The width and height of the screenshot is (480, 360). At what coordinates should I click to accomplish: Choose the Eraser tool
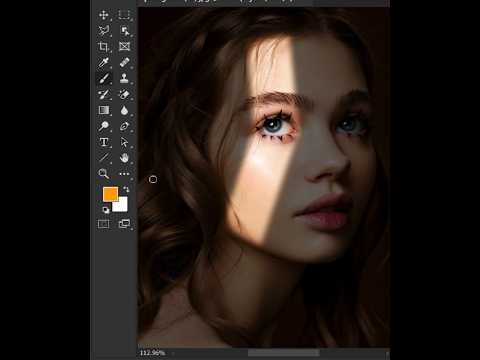tap(124, 94)
